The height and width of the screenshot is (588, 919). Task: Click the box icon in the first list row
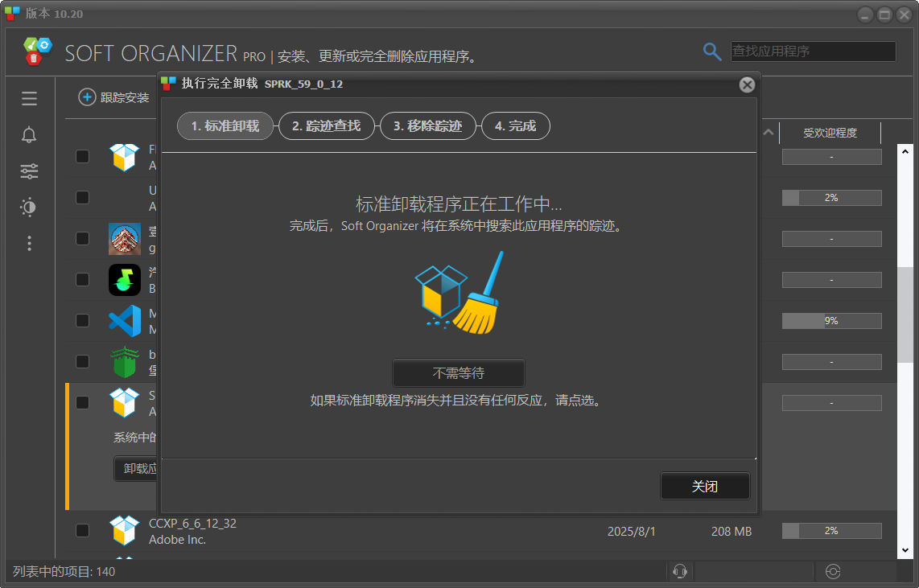click(x=125, y=157)
